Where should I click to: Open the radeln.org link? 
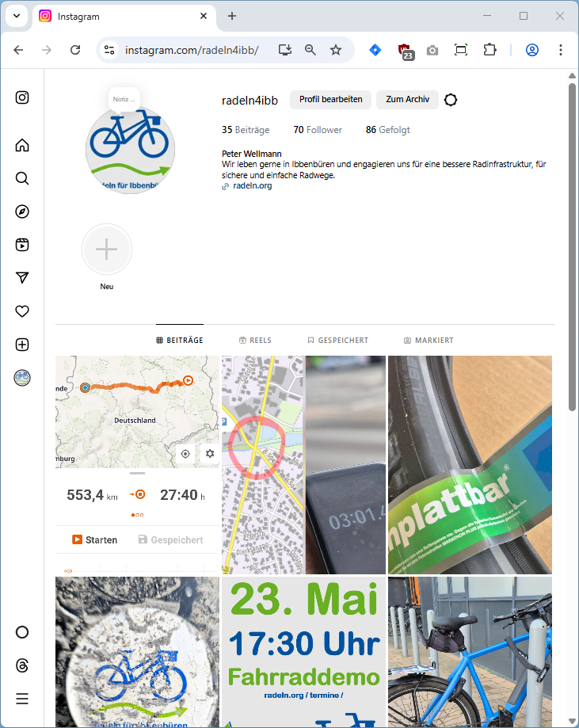[x=252, y=185]
